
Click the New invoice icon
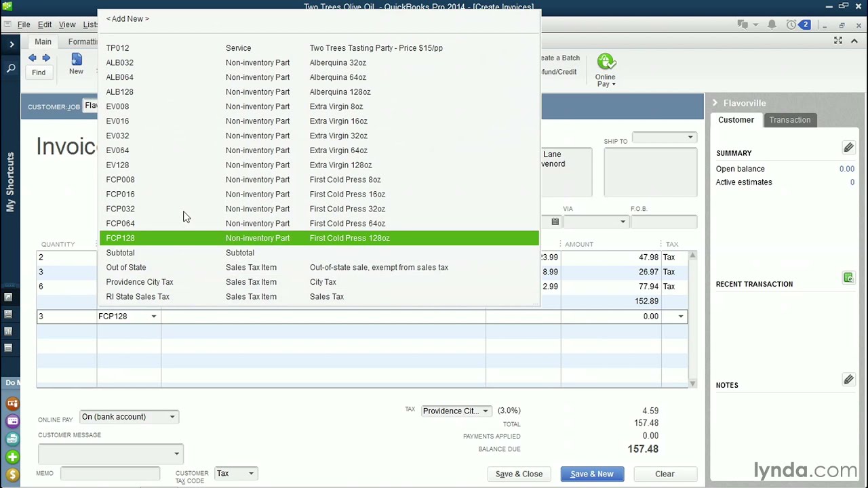coord(76,60)
